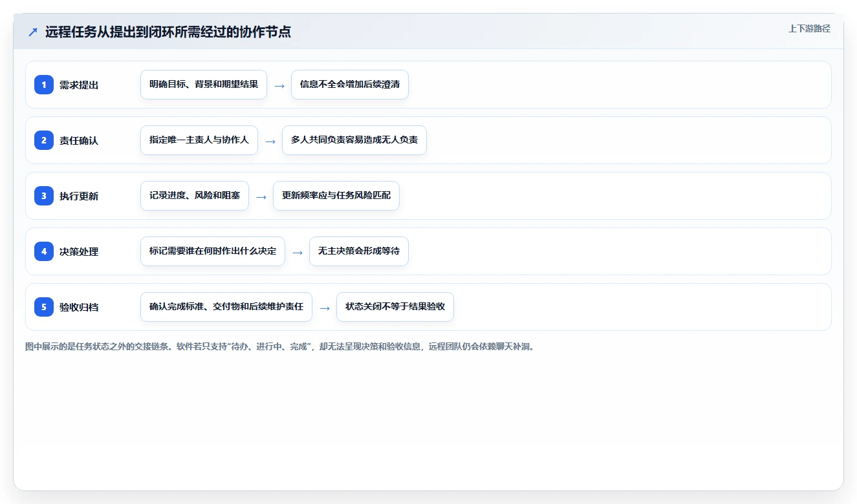
Task: Click the 确认完成标准、交付物和后续维护责任 box
Action: click(x=226, y=307)
